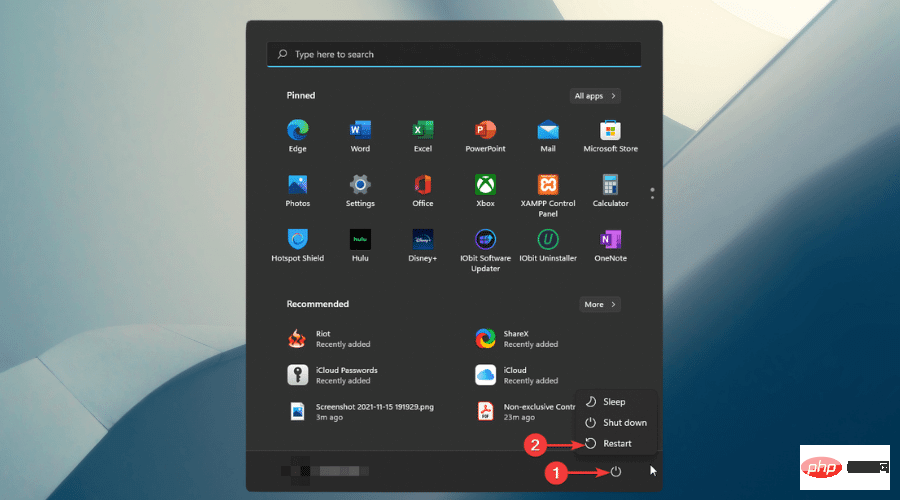The width and height of the screenshot is (900, 500).
Task: Open the Hulu app
Action: coord(360,245)
